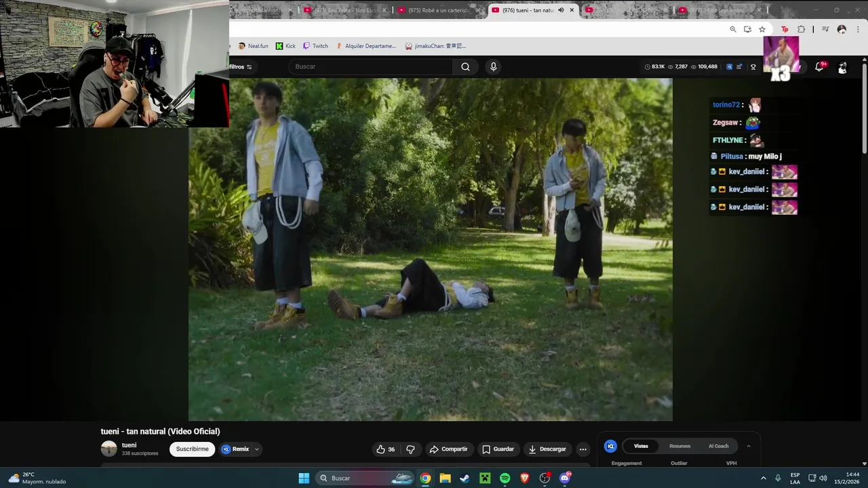Switch to the AI Coach tab
This screenshot has width=868, height=488.
(719, 446)
